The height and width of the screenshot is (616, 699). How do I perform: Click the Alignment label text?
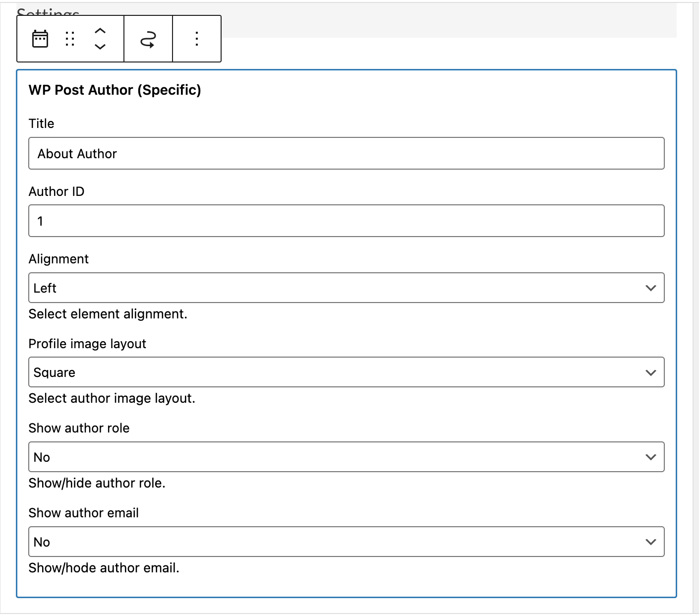tap(58, 259)
